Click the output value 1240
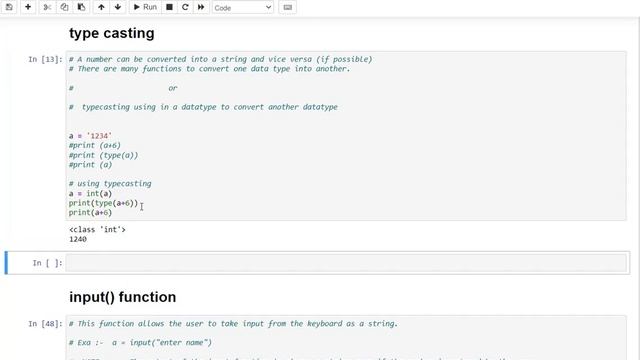Screen dimensions: 640x360 [78, 240]
